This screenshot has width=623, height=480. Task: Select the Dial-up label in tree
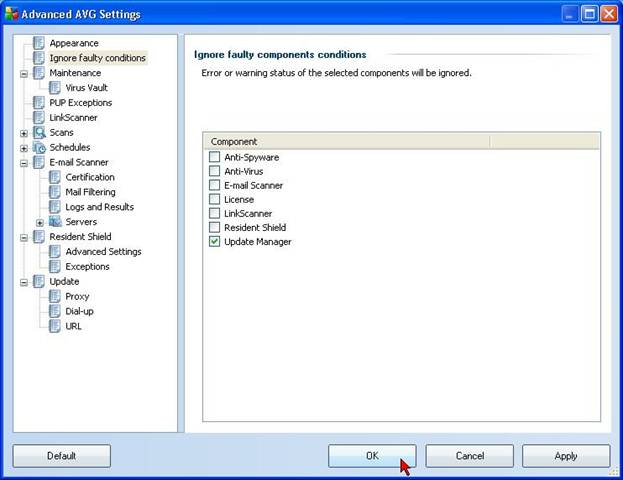click(79, 311)
